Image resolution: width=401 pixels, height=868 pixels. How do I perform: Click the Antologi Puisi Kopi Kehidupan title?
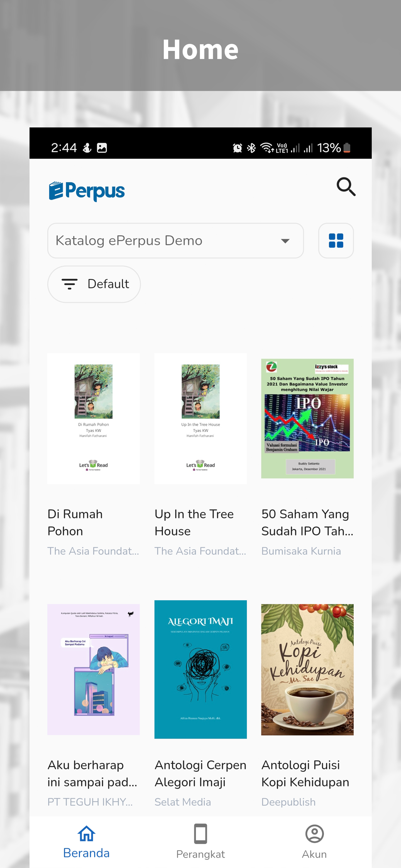[x=305, y=773]
